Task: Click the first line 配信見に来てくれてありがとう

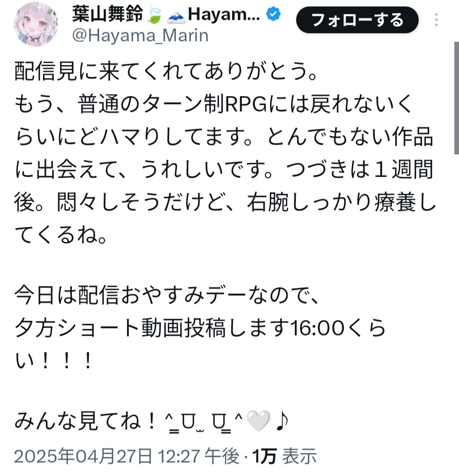Action: [x=166, y=71]
